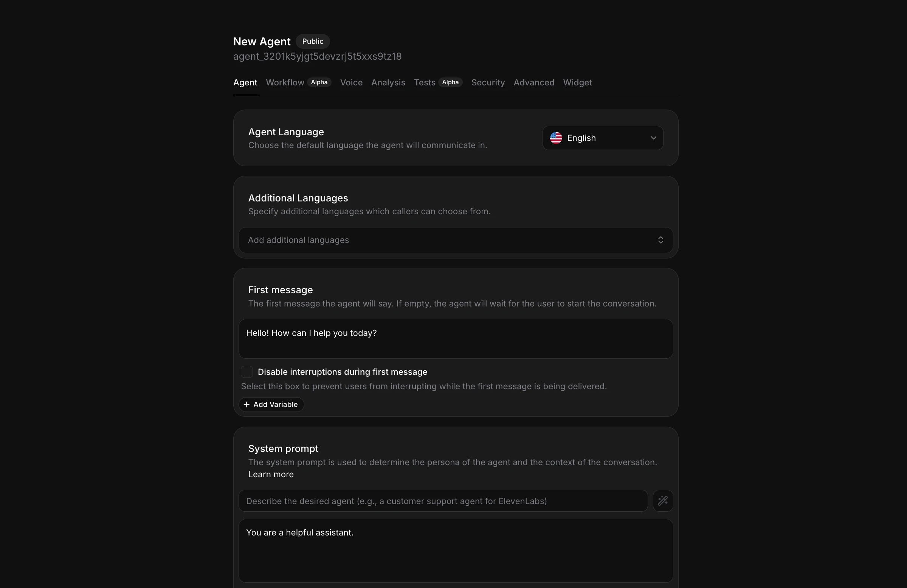Viewport: 907px width, 588px height.
Task: Click the Add Variable button
Action: [x=271, y=404]
